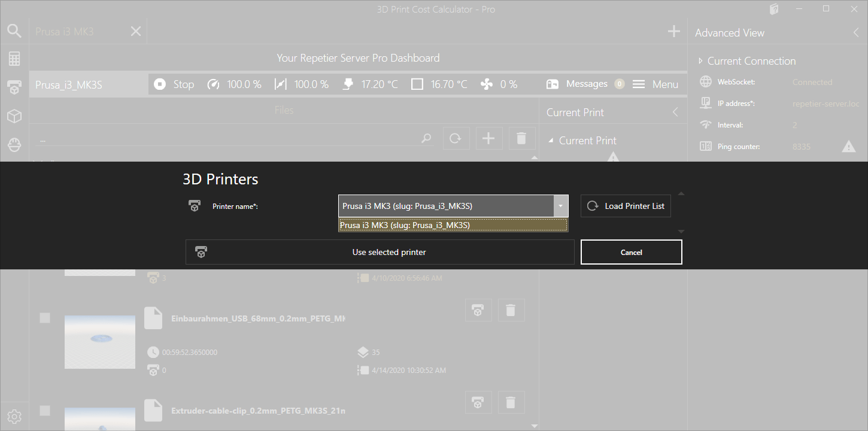Open the cube model icon in left sidebar
This screenshot has height=431, width=868.
pos(14,116)
